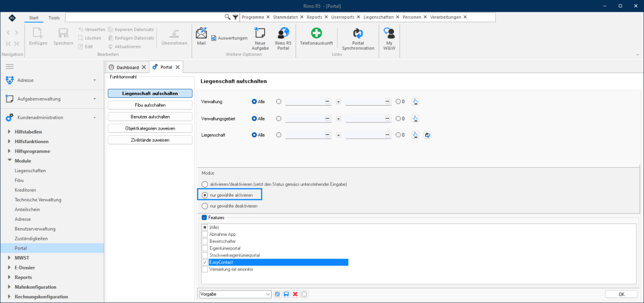This screenshot has width=644, height=303.
Task: Click the blue save disk icon beside Vorgabe
Action: (286, 294)
